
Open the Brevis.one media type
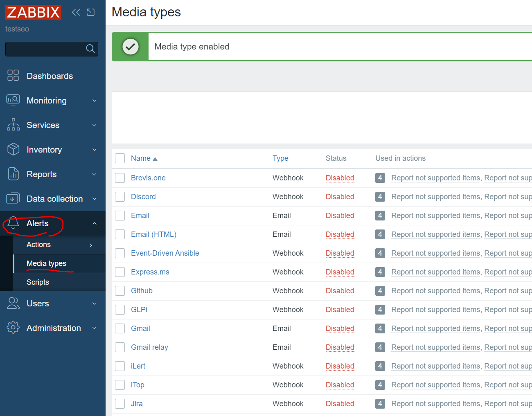pyautogui.click(x=148, y=178)
